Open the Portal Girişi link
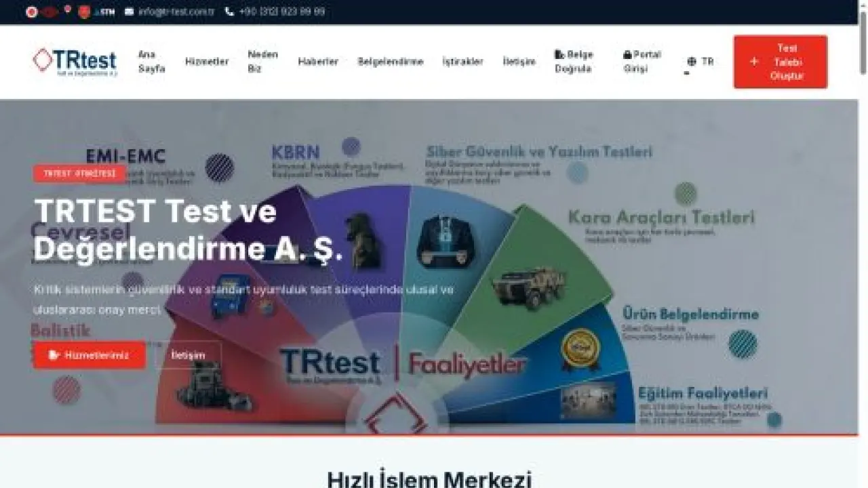The image size is (868, 488). 642,62
